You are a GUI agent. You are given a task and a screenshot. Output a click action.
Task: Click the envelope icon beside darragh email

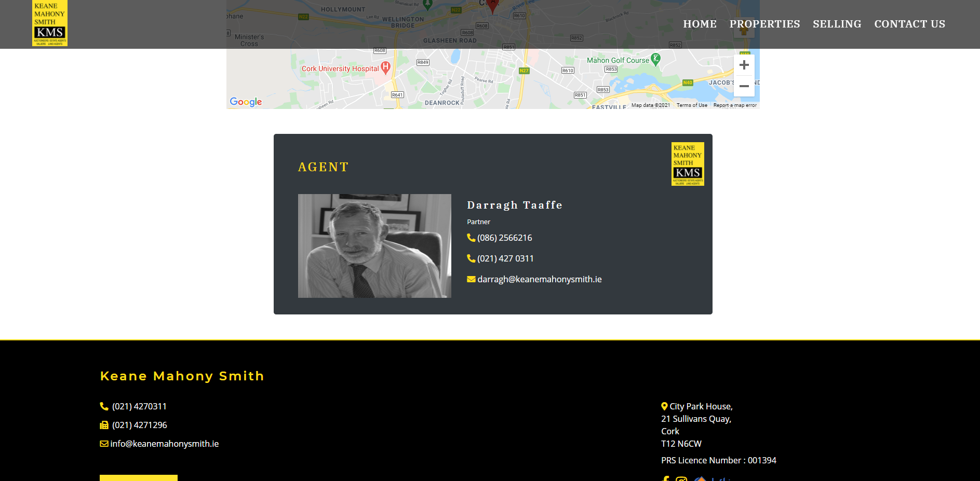tap(471, 279)
